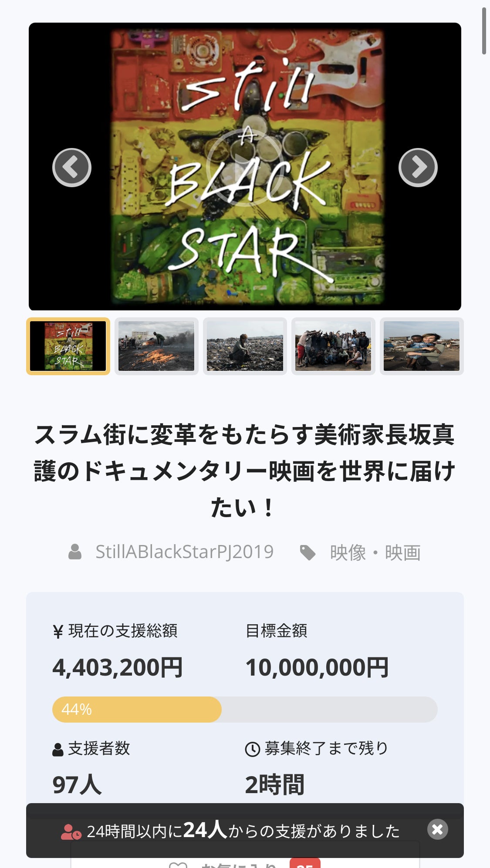
Task: Advance carousel with right arrow icon
Action: [418, 168]
